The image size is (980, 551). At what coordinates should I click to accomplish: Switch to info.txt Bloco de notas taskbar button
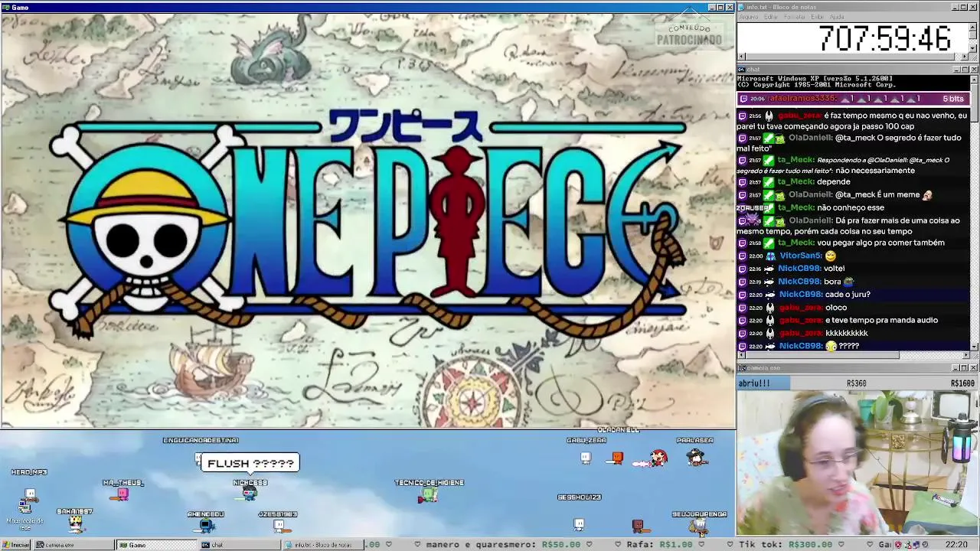point(322,545)
